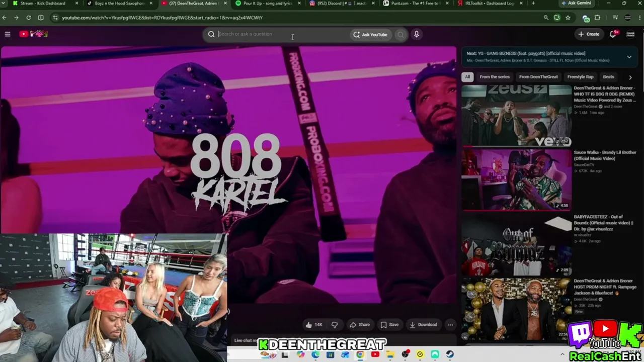The width and height of the screenshot is (644, 362).
Task: Select the From the series chip
Action: click(495, 77)
